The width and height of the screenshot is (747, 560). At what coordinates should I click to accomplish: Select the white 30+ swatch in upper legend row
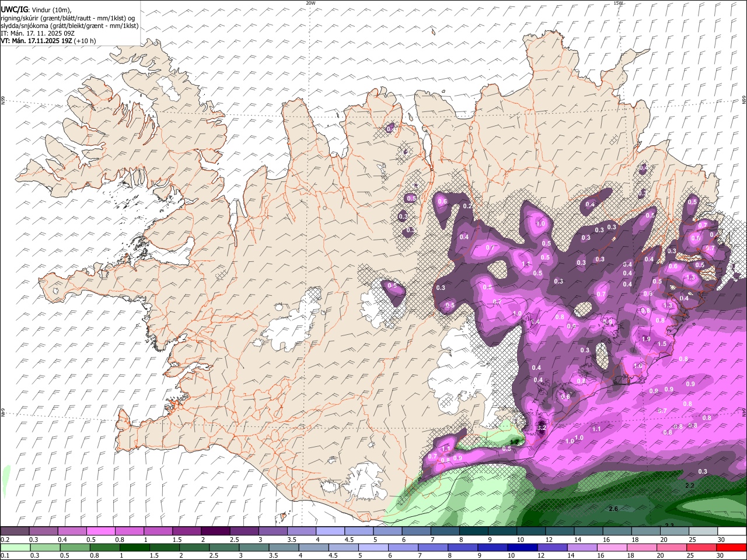point(732,531)
